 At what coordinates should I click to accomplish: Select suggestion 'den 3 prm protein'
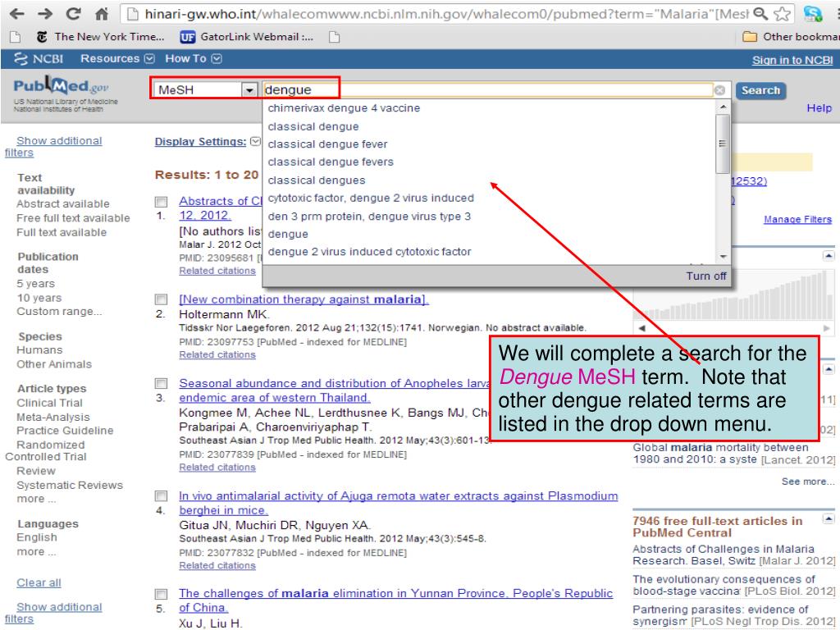click(x=369, y=217)
